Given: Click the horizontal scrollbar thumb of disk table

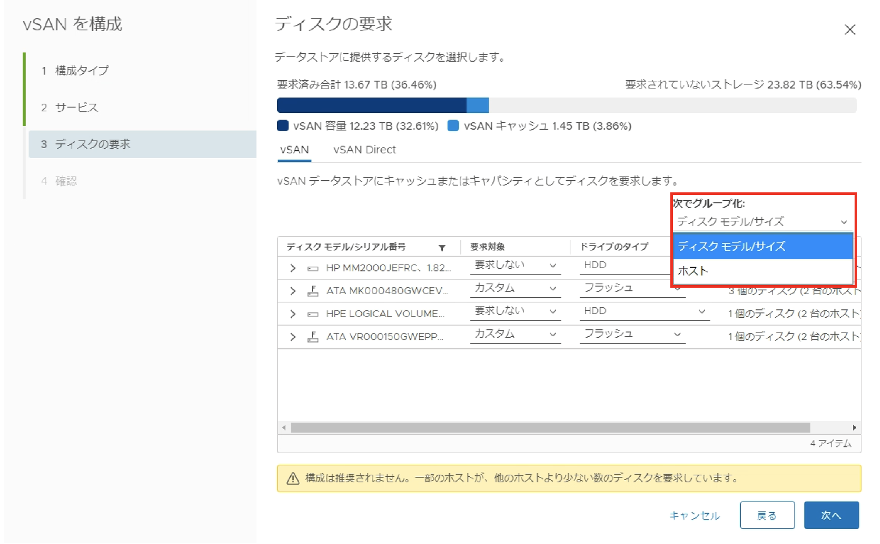Looking at the screenshot, I should 550,428.
